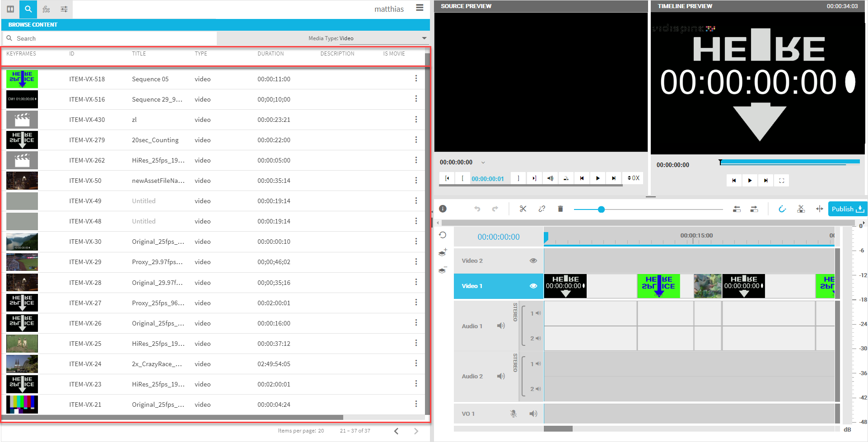Hide the Video 2 track with eye icon

pos(533,261)
